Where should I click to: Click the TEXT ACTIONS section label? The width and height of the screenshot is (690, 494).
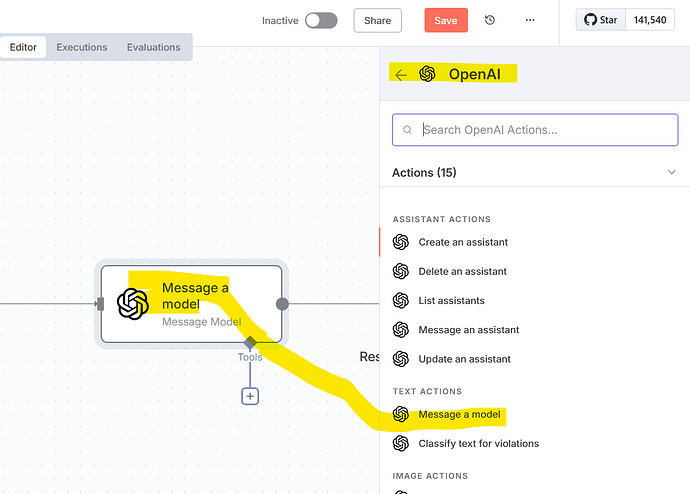[x=427, y=392]
